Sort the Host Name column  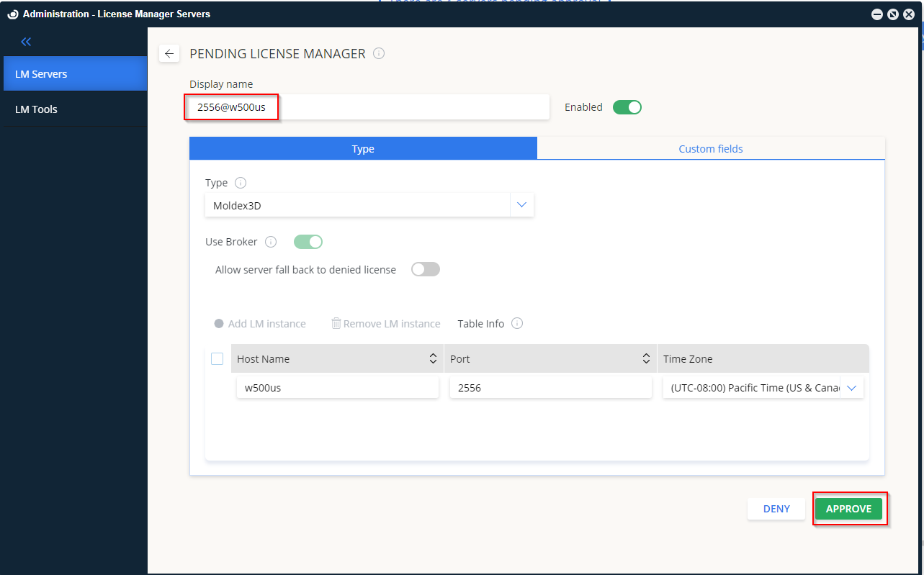pyautogui.click(x=433, y=358)
